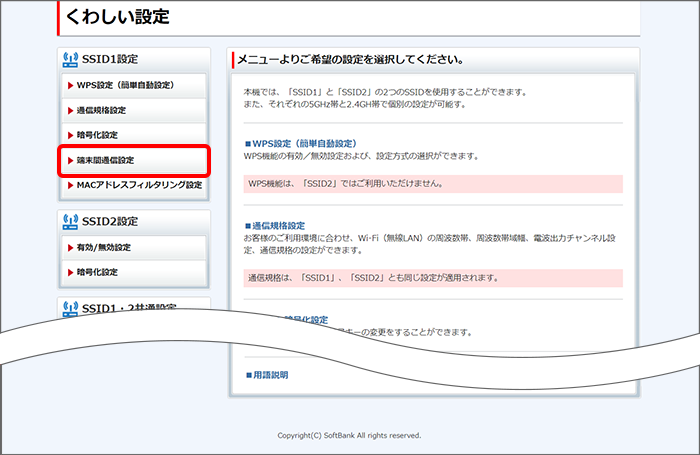This screenshot has height=455, width=700.
Task: Open the 用語説明 link
Action: (270, 375)
